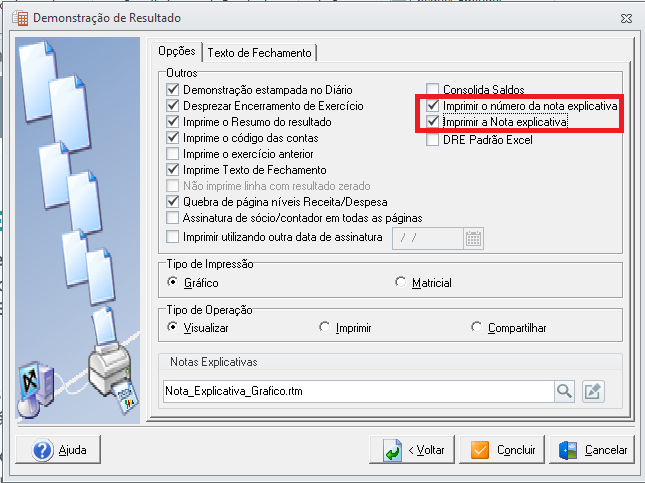Click the Cancelar button

592,450
